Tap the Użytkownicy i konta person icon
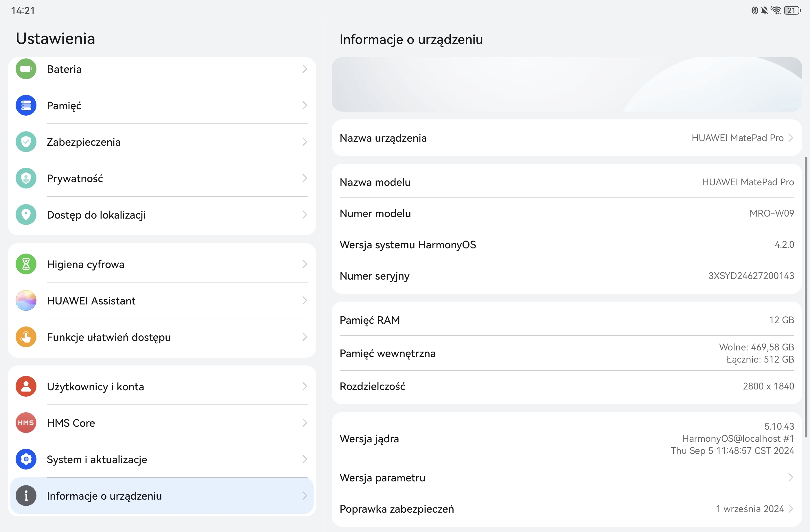810x532 pixels. [x=26, y=386]
